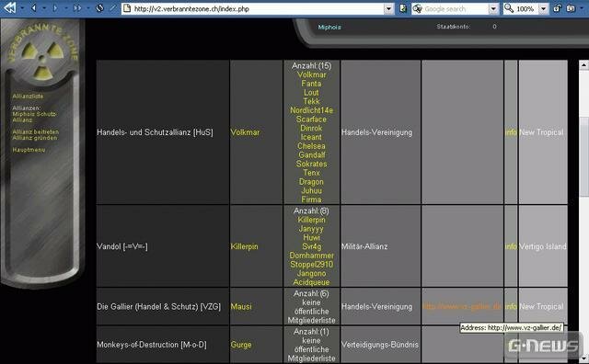Select member Acidqueue
The height and width of the screenshot is (364, 589).
coord(311,282)
